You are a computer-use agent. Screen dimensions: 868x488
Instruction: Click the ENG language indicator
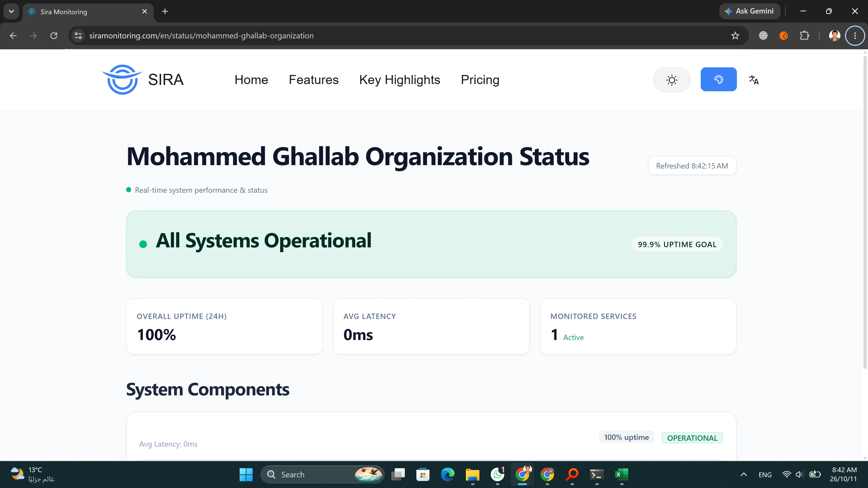click(x=765, y=474)
